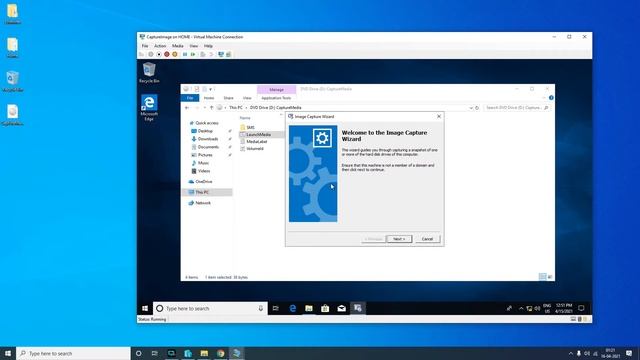Click the Name column header
This screenshot has height=360, width=640.
click(x=245, y=118)
